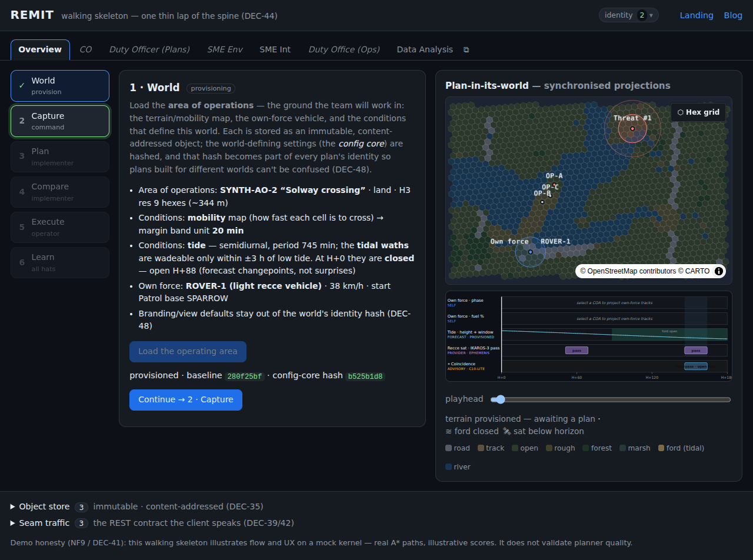The width and height of the screenshot is (753, 560).
Task: Open the identity dropdown in the header
Action: [x=628, y=15]
